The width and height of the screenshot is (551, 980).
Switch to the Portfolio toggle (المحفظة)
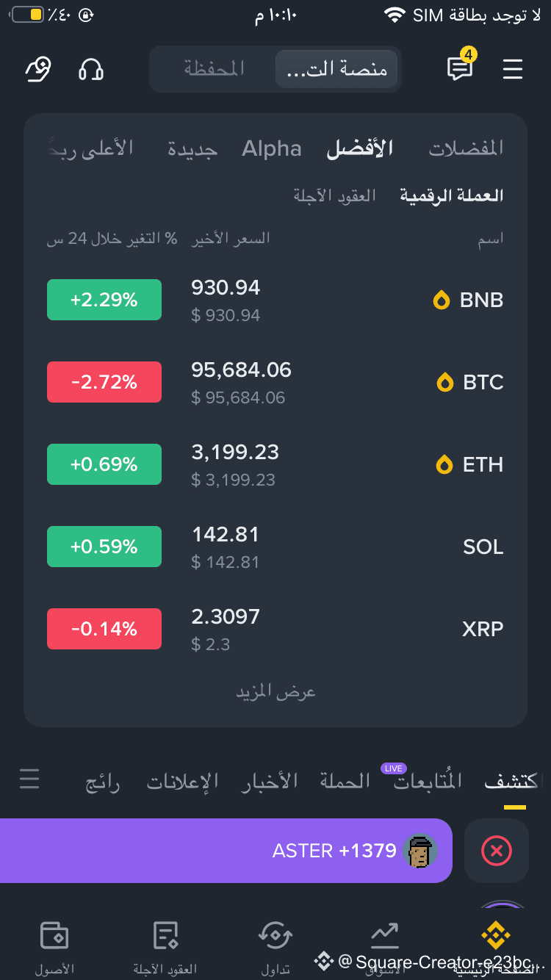click(x=214, y=69)
